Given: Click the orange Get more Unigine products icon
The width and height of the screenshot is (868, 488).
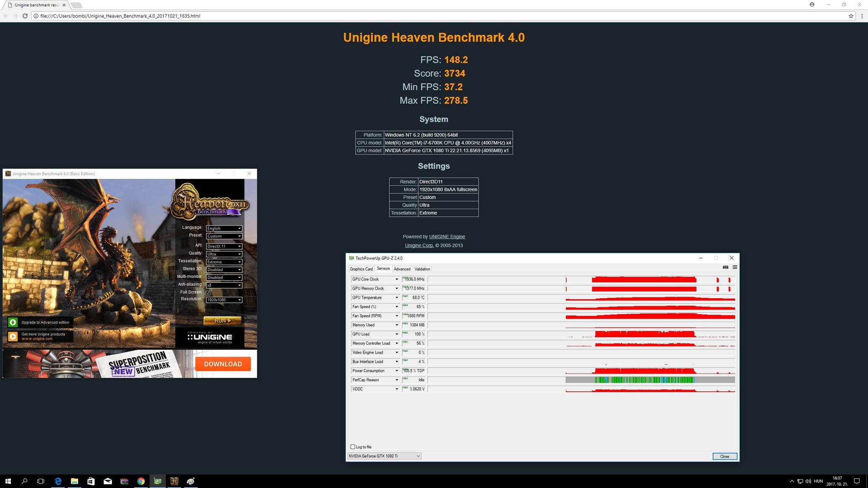Looking at the screenshot, I should (13, 336).
